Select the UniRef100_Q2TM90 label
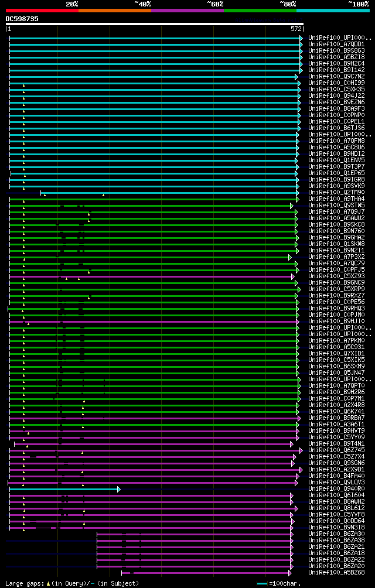 pos(336,192)
